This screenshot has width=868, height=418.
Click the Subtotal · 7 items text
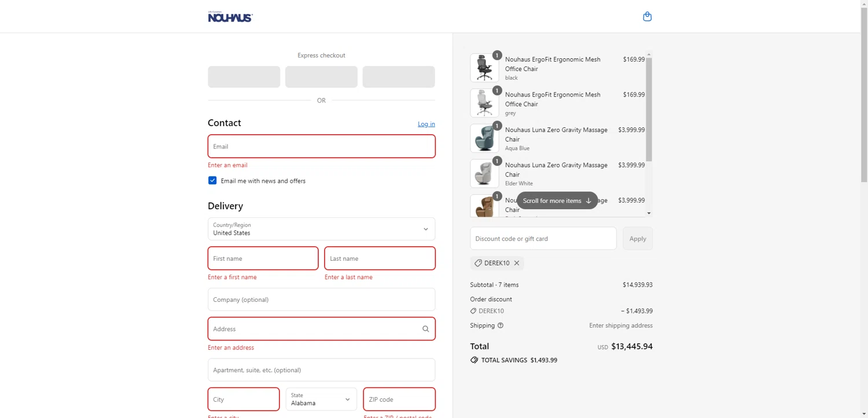tap(494, 285)
